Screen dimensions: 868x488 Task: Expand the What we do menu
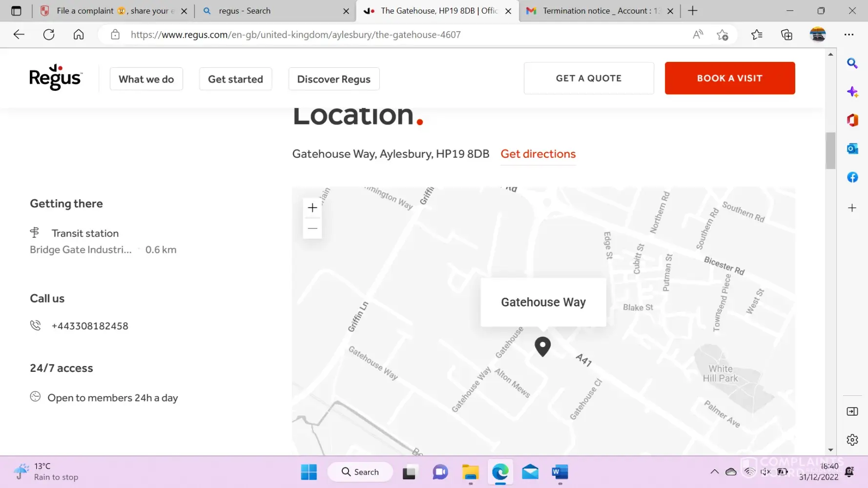pyautogui.click(x=146, y=79)
